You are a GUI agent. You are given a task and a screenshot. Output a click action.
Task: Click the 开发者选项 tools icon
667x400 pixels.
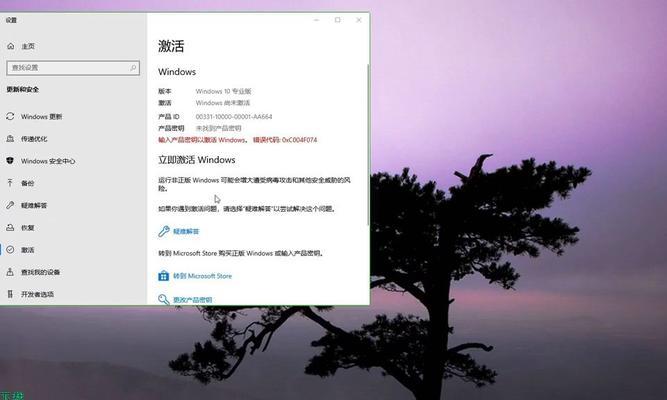coord(10,294)
